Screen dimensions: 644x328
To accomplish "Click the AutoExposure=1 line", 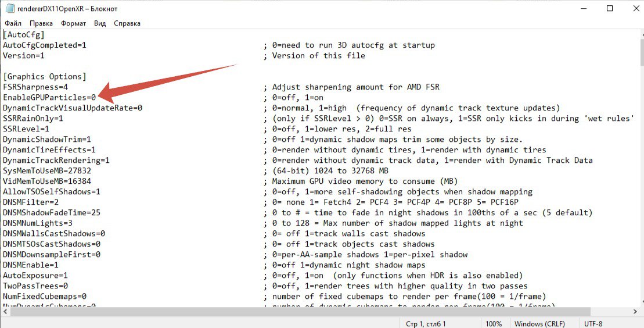I will (x=35, y=275).
